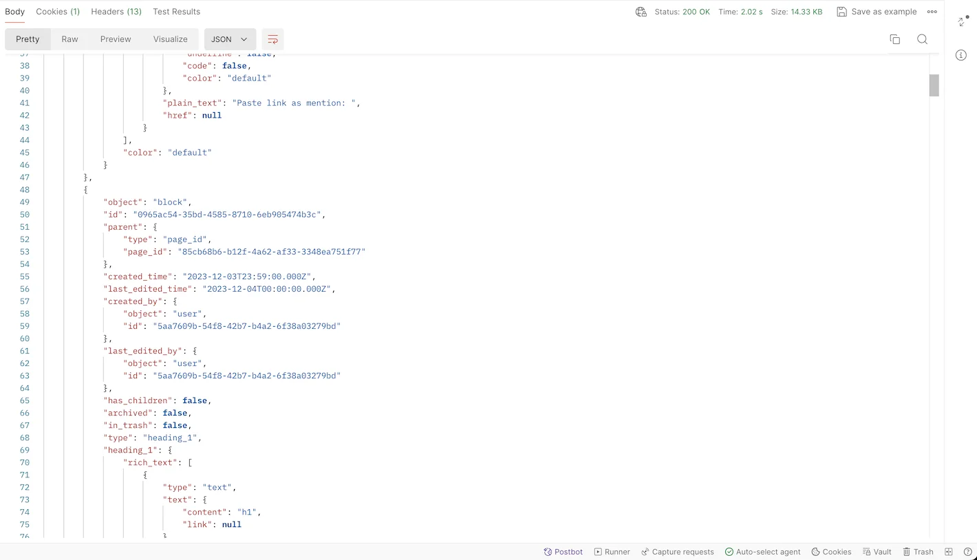Copy the response body to clipboard
The width and height of the screenshot is (977, 560).
894,39
